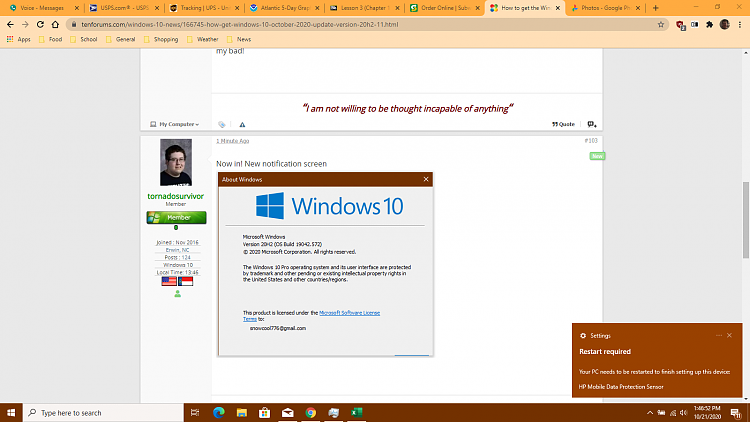The width and height of the screenshot is (750, 422).
Task: Click the tag icon beside My Computer
Action: [x=221, y=124]
